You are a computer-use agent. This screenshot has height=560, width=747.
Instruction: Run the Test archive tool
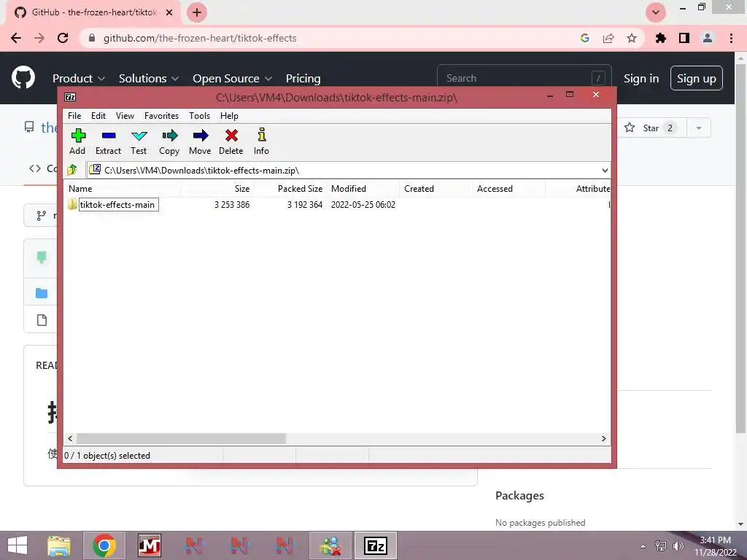pos(139,141)
